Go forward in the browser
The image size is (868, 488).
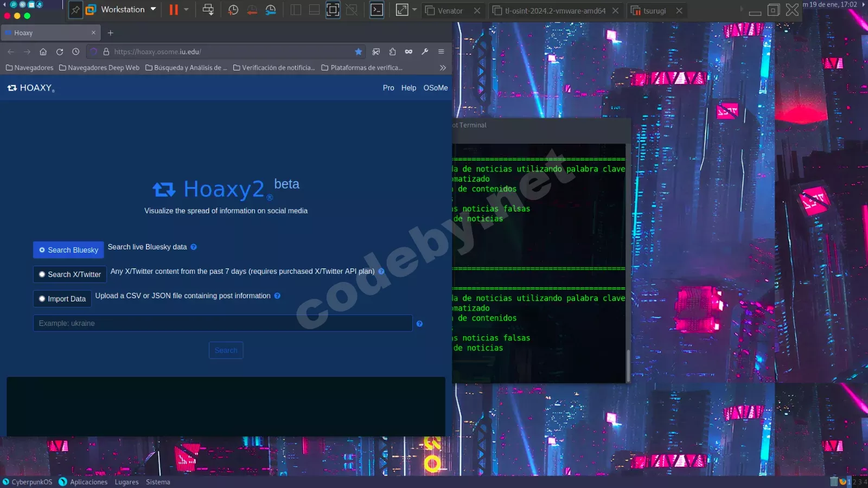pyautogui.click(x=27, y=52)
